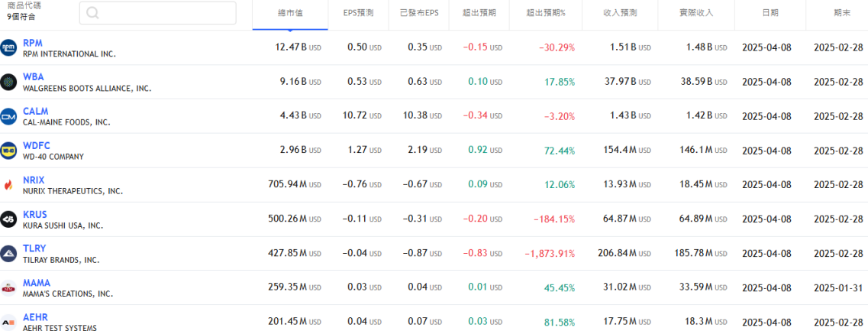This screenshot has height=331, width=868.
Task: Click the 72.44% surprise percentage
Action: [x=560, y=151]
